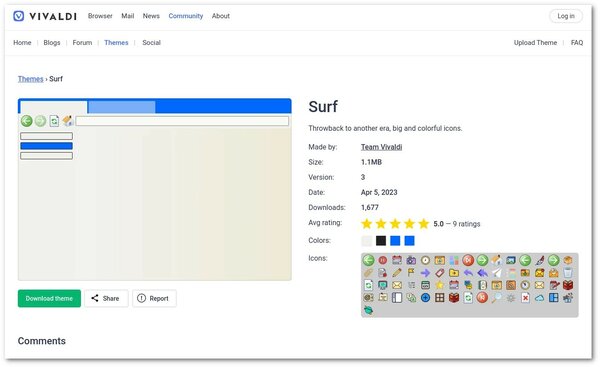The image size is (600, 367).
Task: Click the magnifying glass icon
Action: click(x=497, y=297)
